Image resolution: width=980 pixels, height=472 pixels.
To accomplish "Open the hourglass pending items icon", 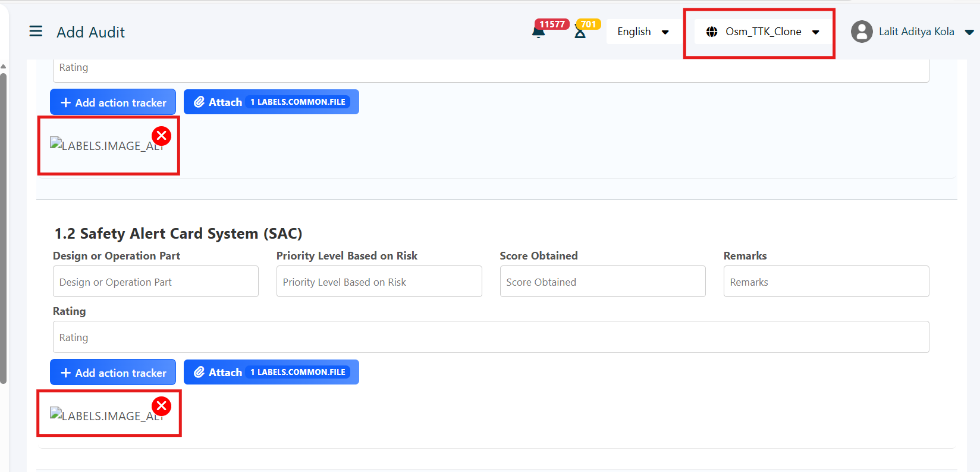I will pyautogui.click(x=580, y=32).
